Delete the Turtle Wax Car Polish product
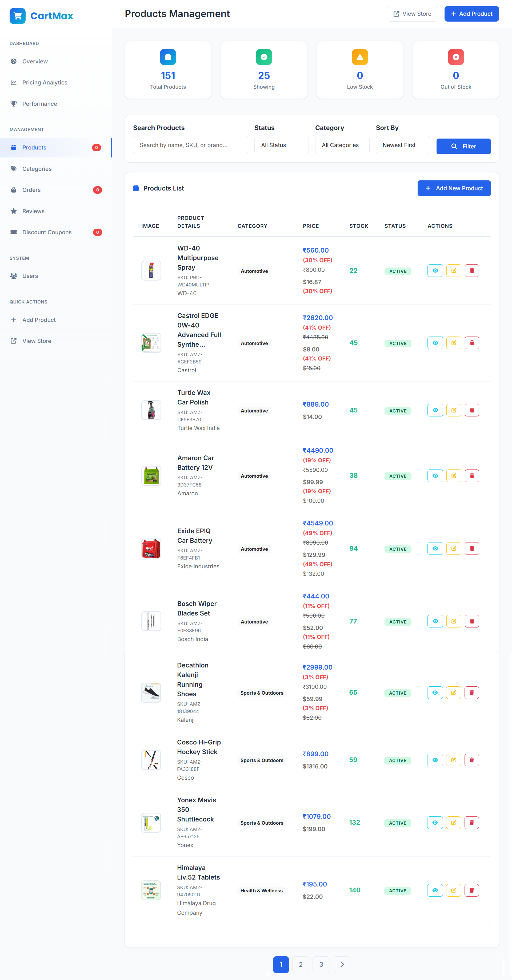The width and height of the screenshot is (512, 980). point(472,410)
